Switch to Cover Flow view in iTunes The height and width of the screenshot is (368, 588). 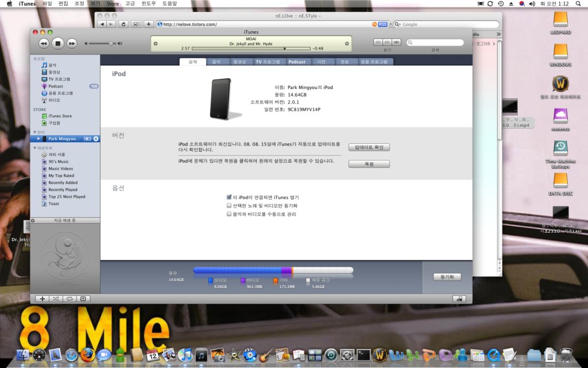coord(396,43)
